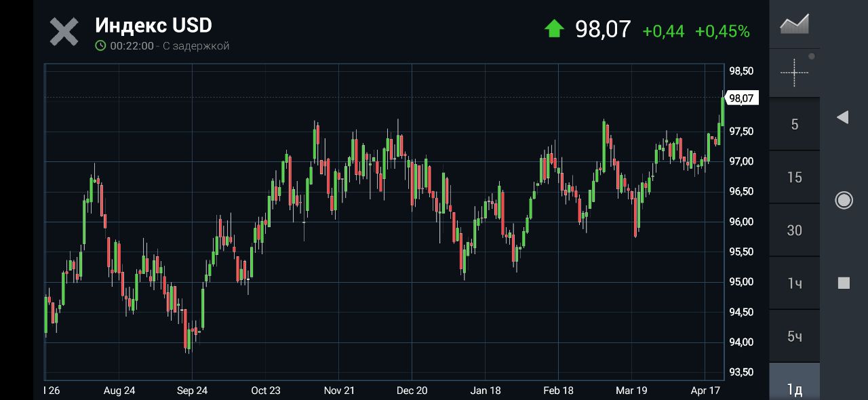The width and height of the screenshot is (868, 400).
Task: Select the 15 minute timeframe
Action: pos(795,177)
